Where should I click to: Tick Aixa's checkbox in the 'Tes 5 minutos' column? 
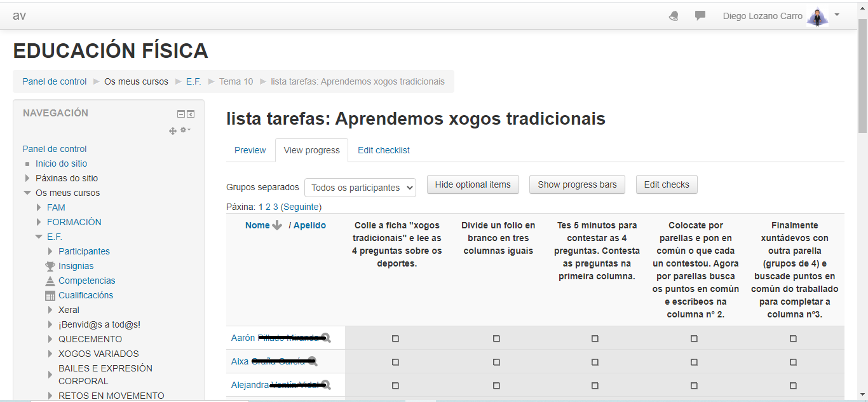(x=595, y=362)
